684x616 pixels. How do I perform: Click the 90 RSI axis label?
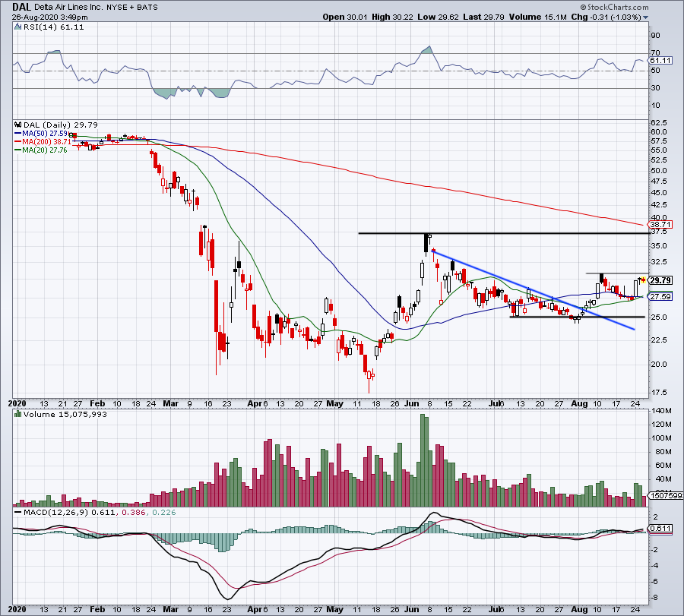pyautogui.click(x=656, y=35)
